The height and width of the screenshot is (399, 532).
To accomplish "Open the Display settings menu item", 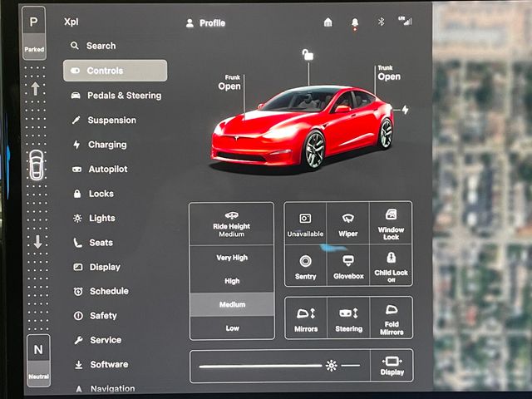I will (97, 267).
